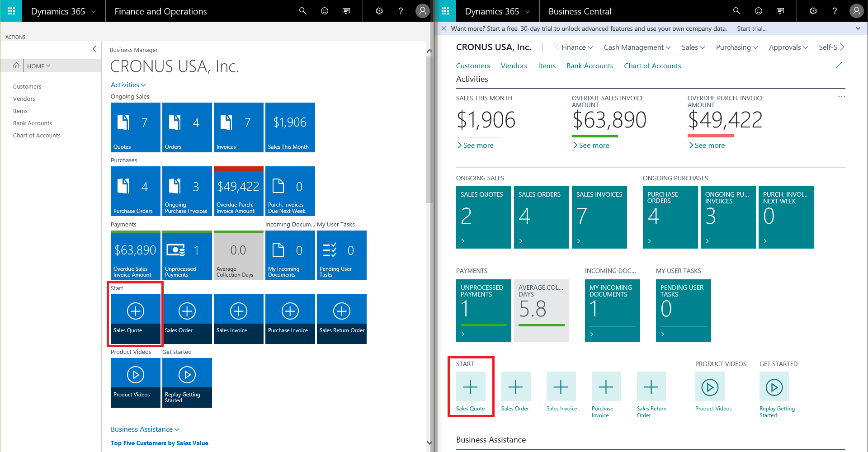The width and height of the screenshot is (868, 452).
Task: Open user profile avatar in Finance and Operations
Action: [x=422, y=11]
